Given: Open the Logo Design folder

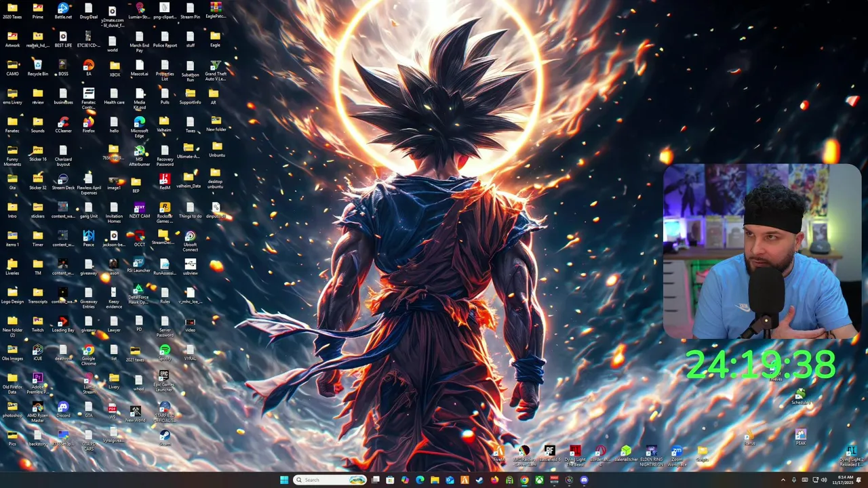Looking at the screenshot, I should [x=12, y=296].
